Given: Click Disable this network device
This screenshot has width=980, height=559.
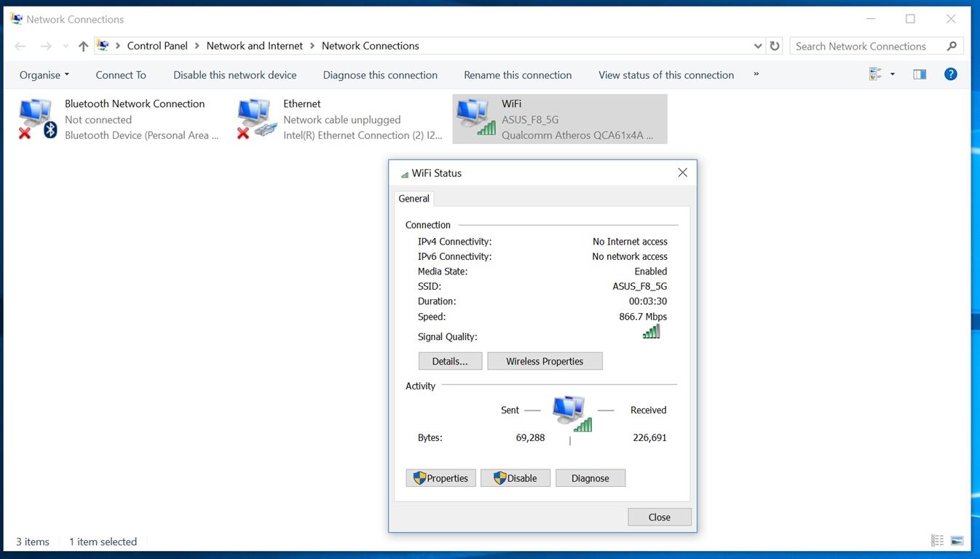Looking at the screenshot, I should coord(234,75).
